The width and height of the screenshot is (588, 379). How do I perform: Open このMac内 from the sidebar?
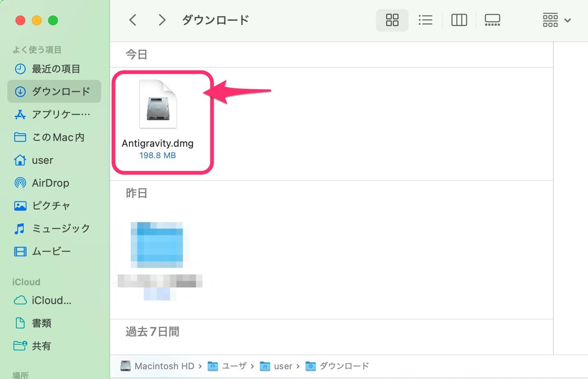(x=57, y=137)
